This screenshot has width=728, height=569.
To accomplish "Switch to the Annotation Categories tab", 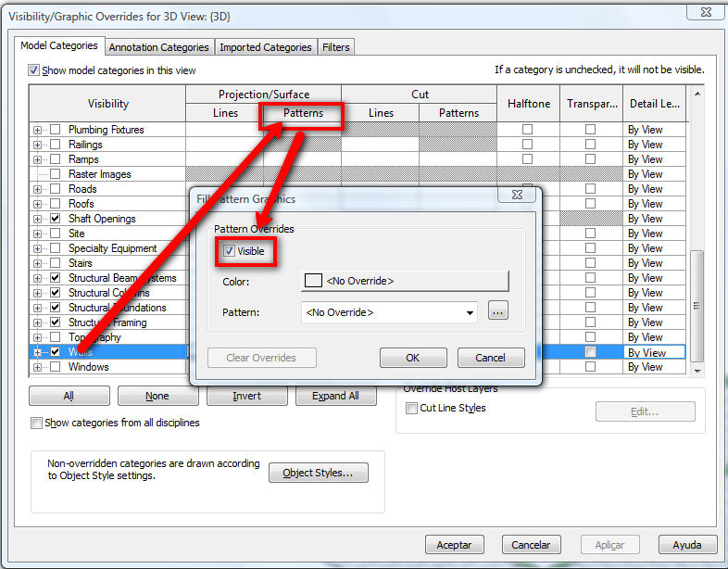I will click(x=158, y=47).
